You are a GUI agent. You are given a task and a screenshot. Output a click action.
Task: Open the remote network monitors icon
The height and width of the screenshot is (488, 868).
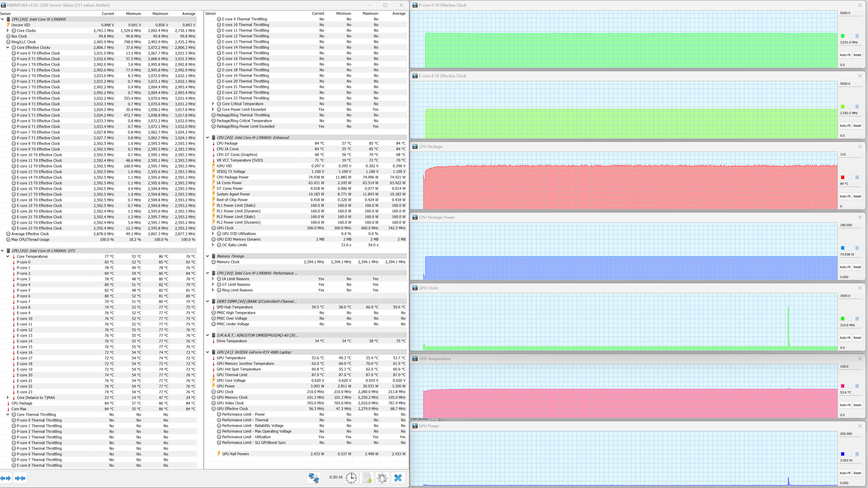[314, 478]
